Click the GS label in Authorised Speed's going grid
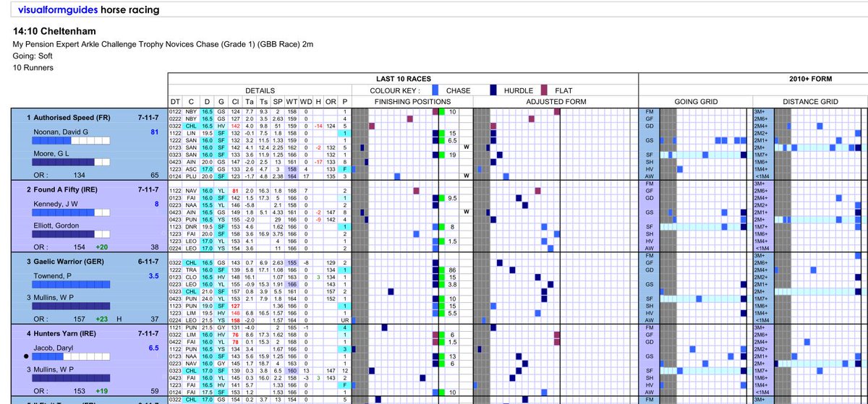 (649, 140)
